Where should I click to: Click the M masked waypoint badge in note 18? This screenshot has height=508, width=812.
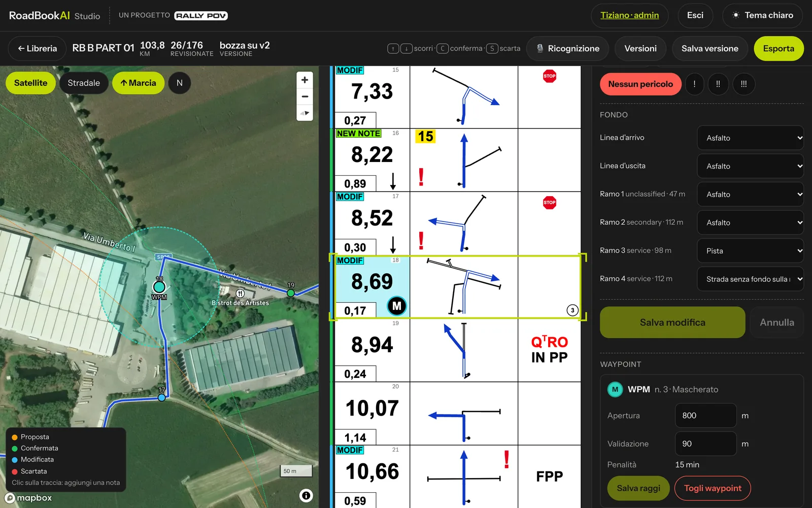click(397, 306)
